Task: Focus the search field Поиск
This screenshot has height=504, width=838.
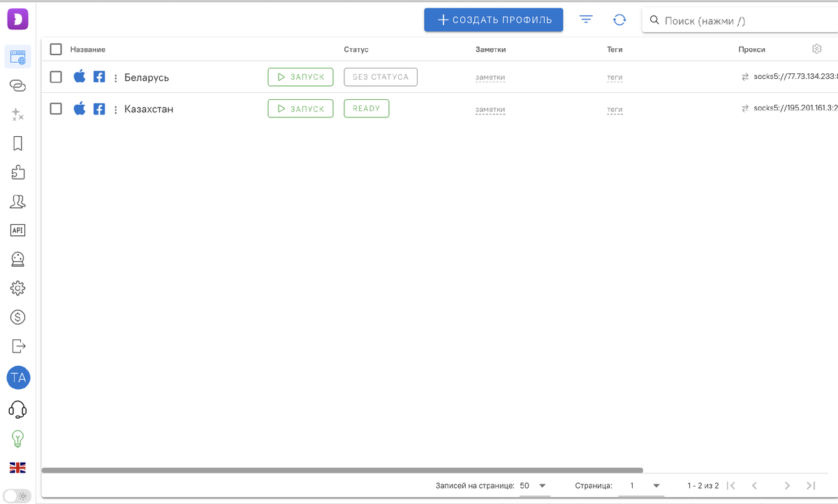Action: click(740, 21)
